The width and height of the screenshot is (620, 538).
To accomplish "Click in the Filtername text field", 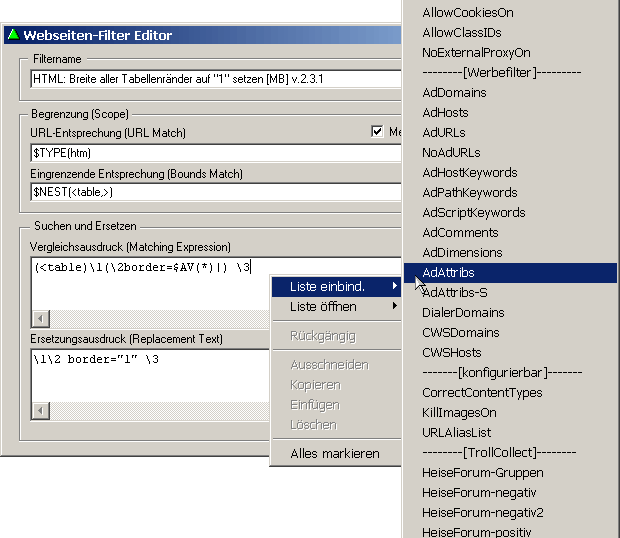I will tap(215, 79).
